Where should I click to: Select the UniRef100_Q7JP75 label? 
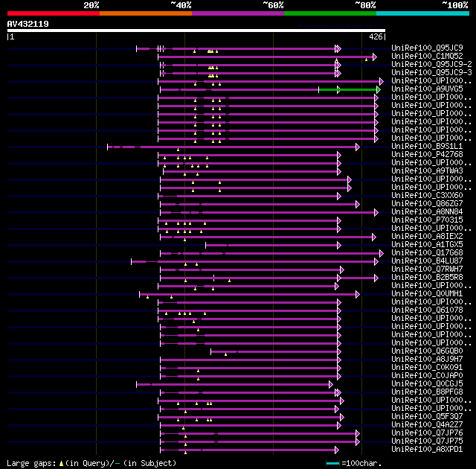(427, 441)
